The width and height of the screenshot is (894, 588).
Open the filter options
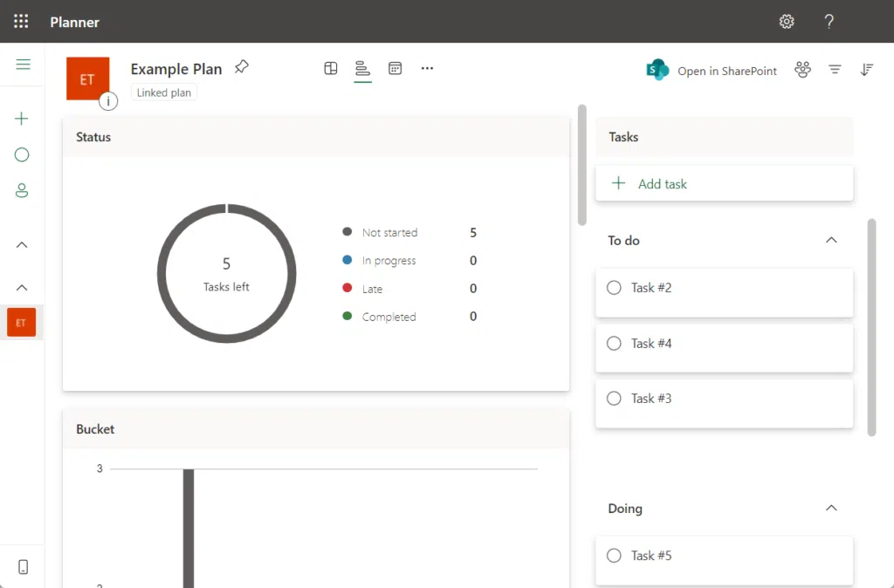point(835,70)
